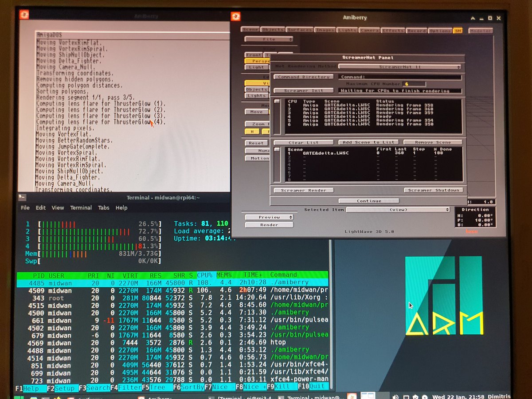Image resolution: width=532 pixels, height=399 pixels.
Task: Switch to the Surfaces tab
Action: pos(299,30)
